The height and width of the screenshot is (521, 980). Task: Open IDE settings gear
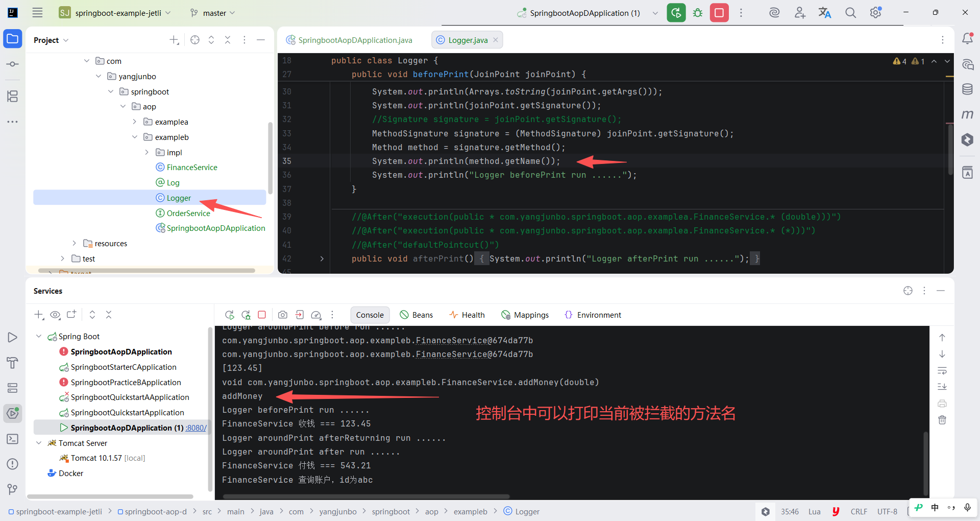coord(876,13)
